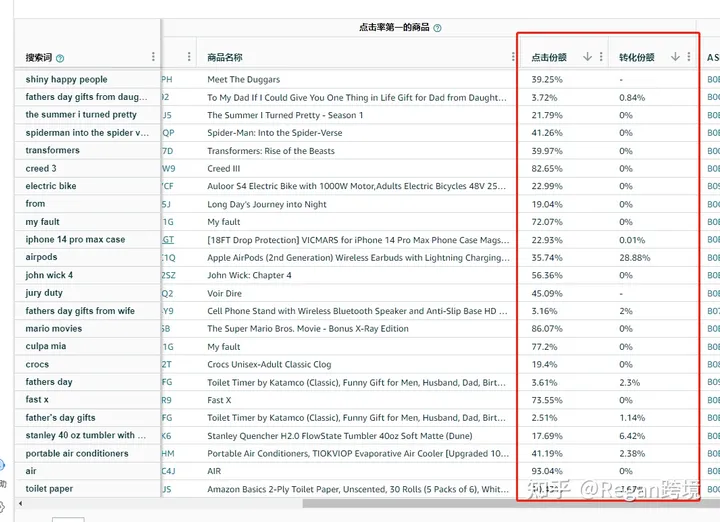Open column menu for 点击份额 column
The width and height of the screenshot is (720, 522).
tap(601, 57)
